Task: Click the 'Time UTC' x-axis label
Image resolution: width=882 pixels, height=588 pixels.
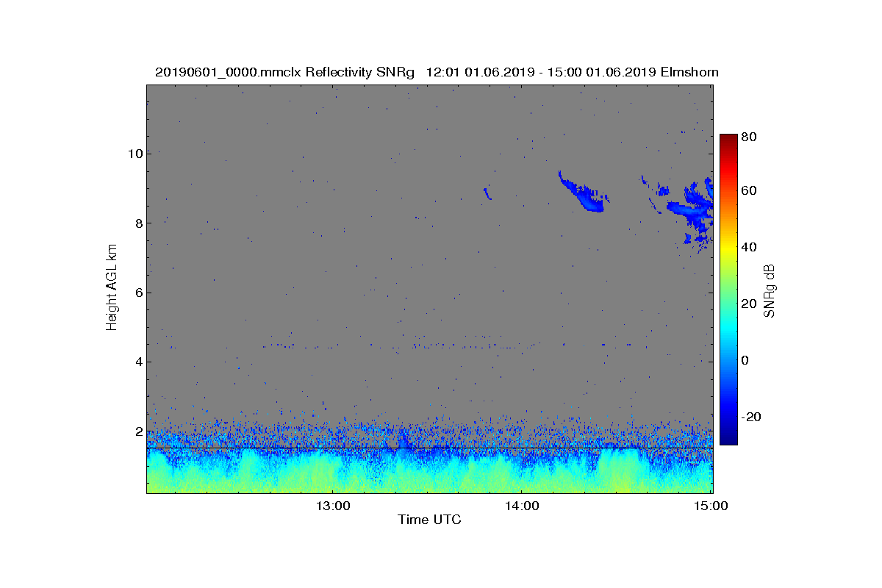Action: pyautogui.click(x=429, y=520)
